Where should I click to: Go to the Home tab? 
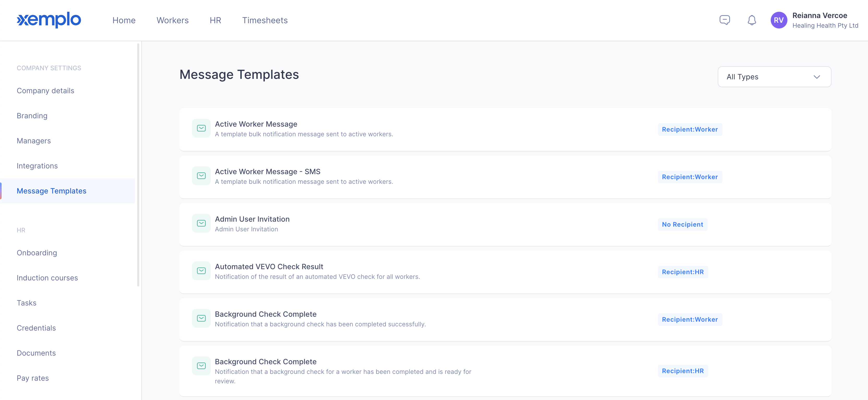coord(124,20)
